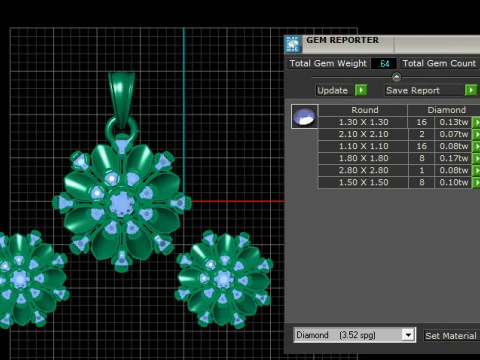Click the count 2 cell in the 2.10 row
Image resolution: width=480 pixels, height=360 pixels.
tap(422, 134)
